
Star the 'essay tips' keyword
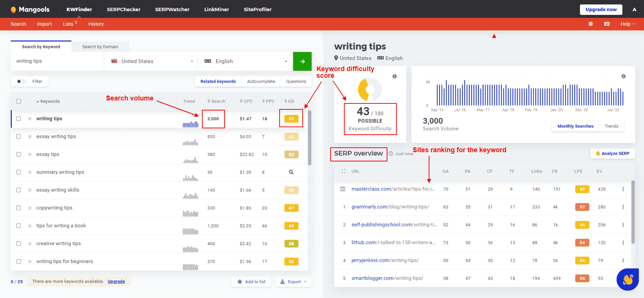click(x=30, y=154)
